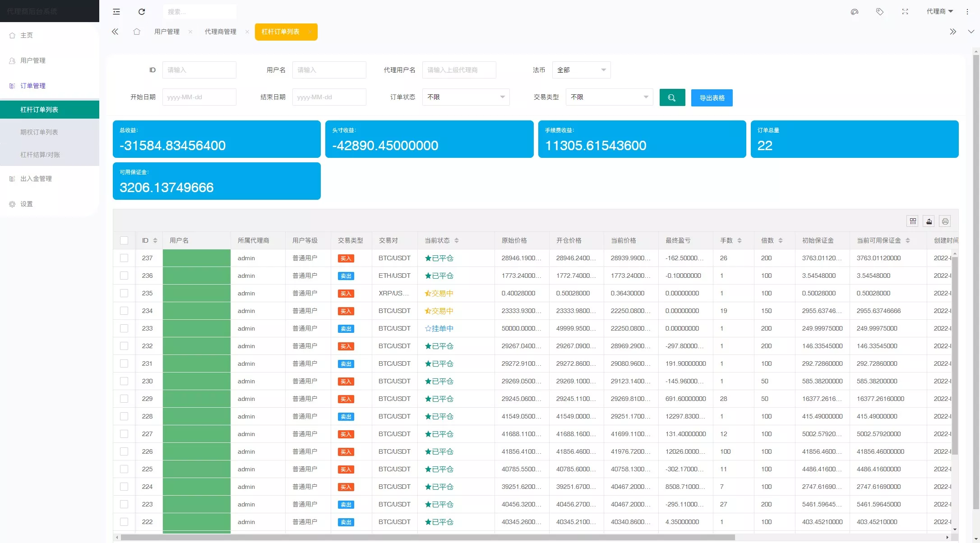Image resolution: width=980 pixels, height=543 pixels.
Task: Open the 法币 currency dropdown
Action: click(582, 70)
